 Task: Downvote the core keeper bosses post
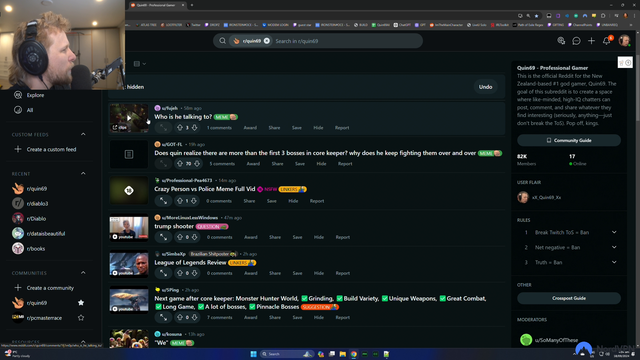197,164
